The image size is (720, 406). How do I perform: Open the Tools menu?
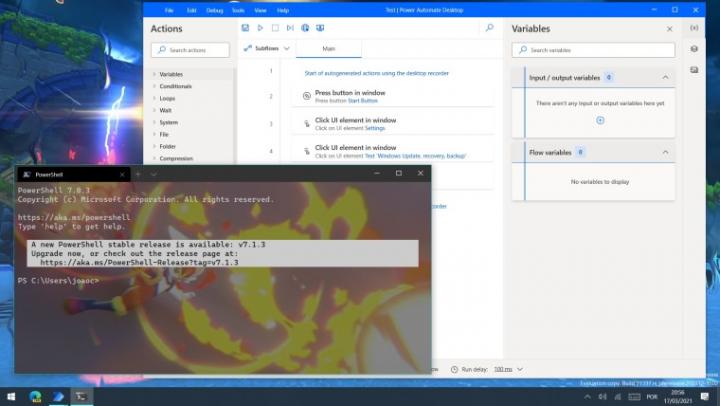point(238,10)
